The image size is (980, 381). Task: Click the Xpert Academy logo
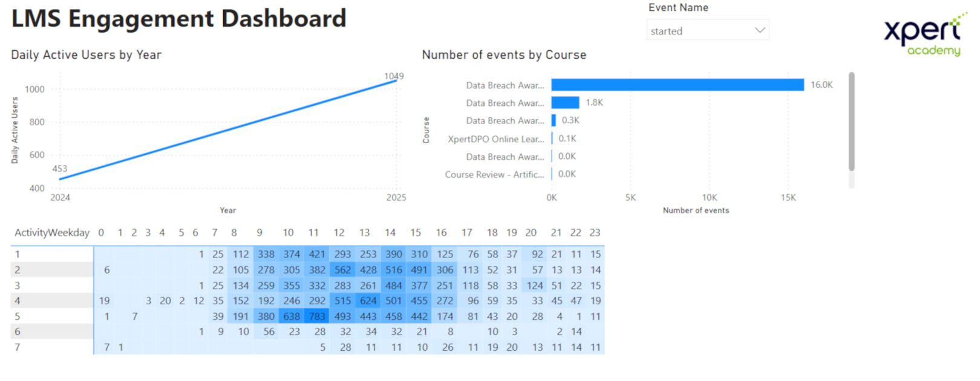click(x=923, y=35)
